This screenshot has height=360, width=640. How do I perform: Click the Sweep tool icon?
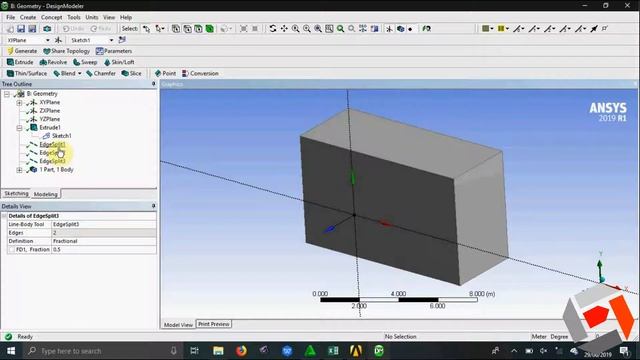[x=76, y=62]
